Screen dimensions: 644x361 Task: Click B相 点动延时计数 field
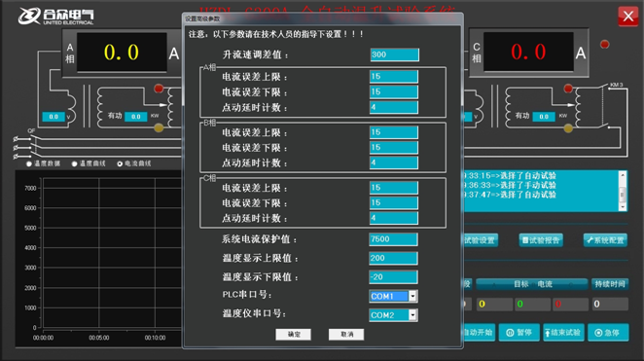click(x=393, y=162)
